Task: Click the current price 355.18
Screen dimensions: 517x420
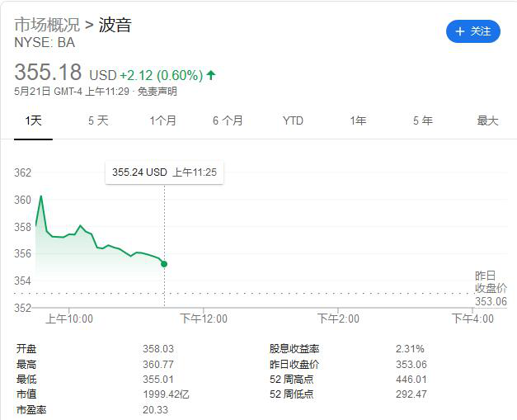Action: pyautogui.click(x=48, y=72)
